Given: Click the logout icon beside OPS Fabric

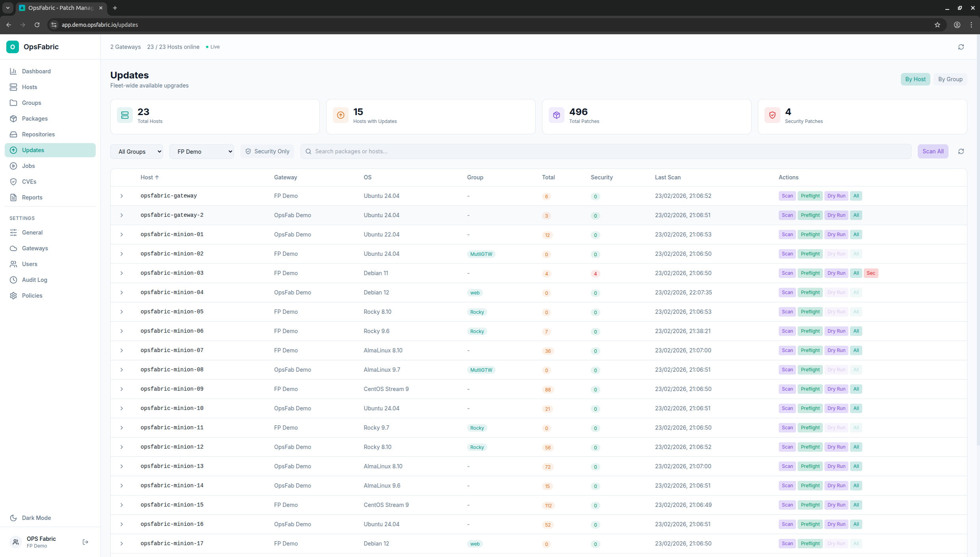Looking at the screenshot, I should click(85, 542).
